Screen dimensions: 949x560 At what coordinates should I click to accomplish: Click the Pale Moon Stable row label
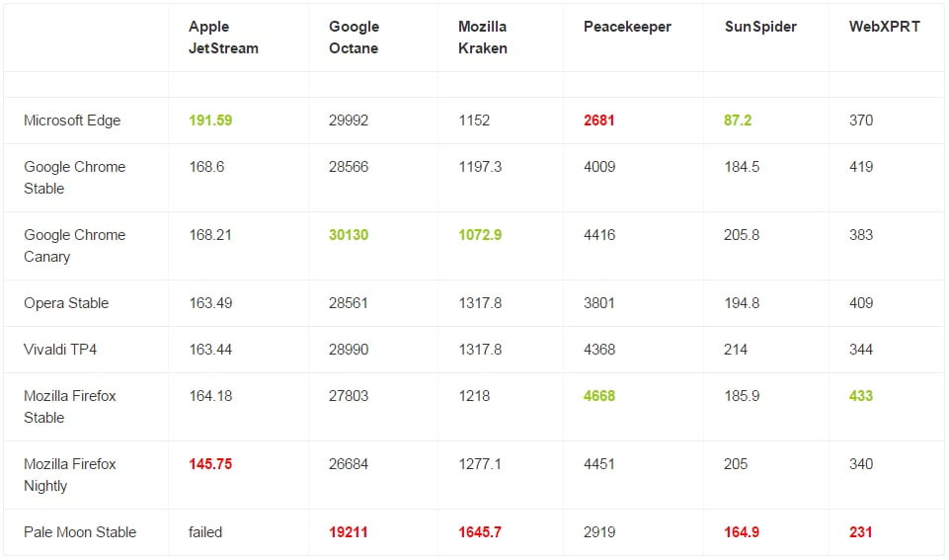coord(80,532)
